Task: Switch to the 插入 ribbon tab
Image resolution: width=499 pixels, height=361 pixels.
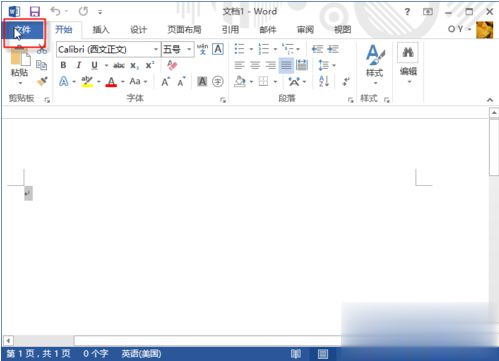Action: click(101, 30)
